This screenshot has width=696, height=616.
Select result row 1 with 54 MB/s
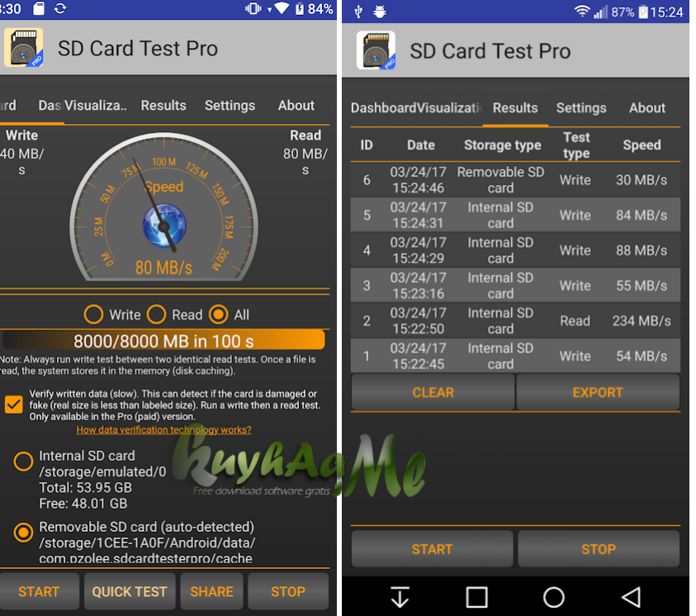[515, 356]
